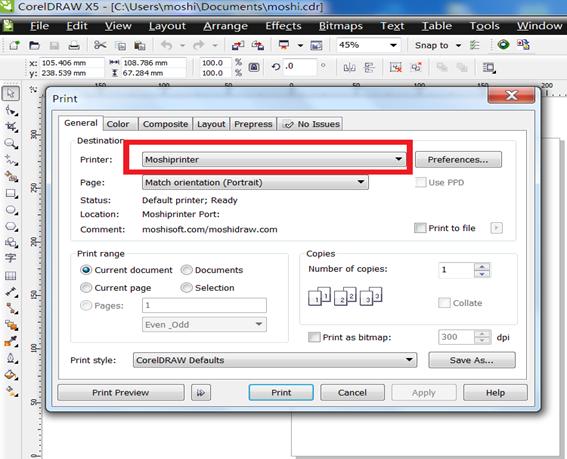The height and width of the screenshot is (459, 567).
Task: Select Documents radio button
Action: point(187,270)
